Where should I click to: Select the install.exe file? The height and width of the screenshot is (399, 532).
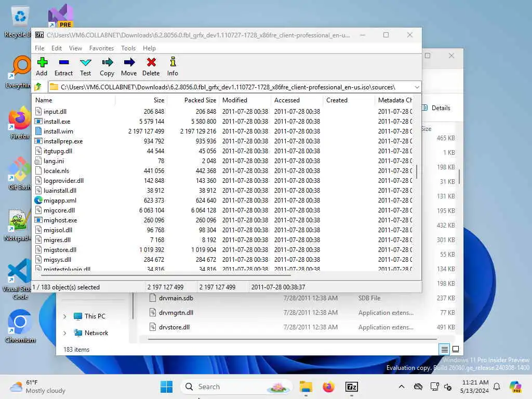tap(57, 122)
